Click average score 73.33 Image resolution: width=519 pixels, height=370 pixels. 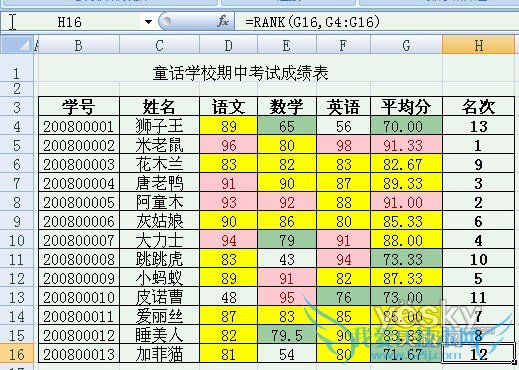406,259
